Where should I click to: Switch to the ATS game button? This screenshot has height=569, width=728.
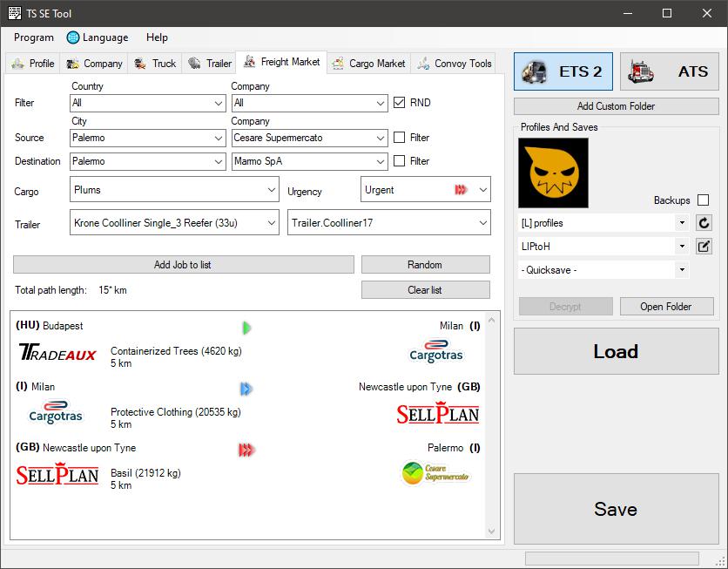point(669,71)
